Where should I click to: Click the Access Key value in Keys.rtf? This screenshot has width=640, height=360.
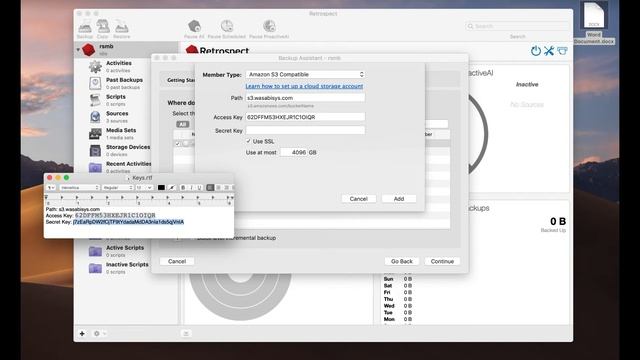(x=115, y=215)
